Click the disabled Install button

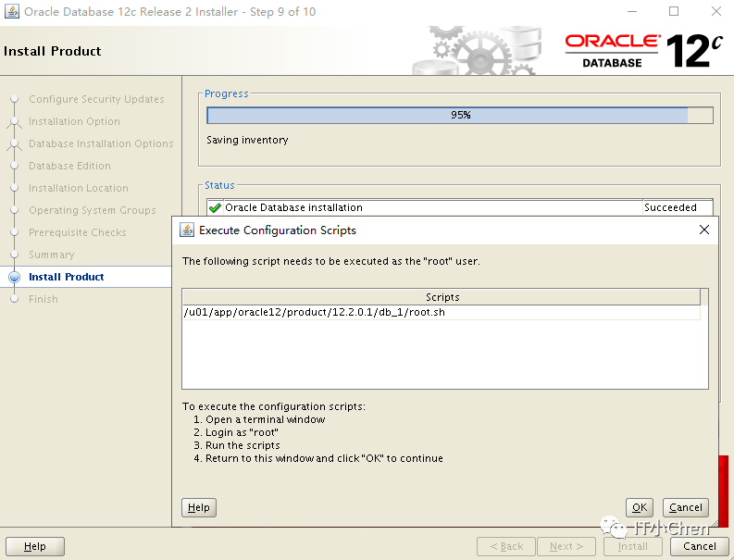click(633, 546)
